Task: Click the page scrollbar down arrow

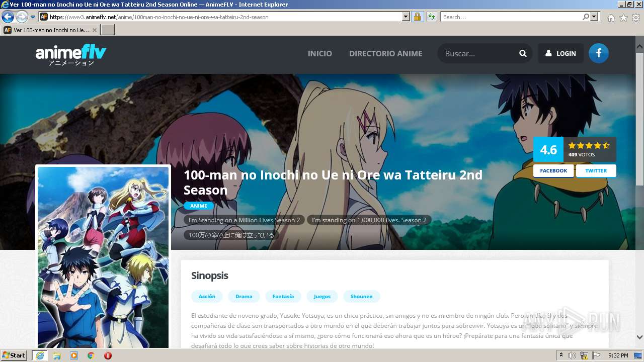Action: (639, 337)
